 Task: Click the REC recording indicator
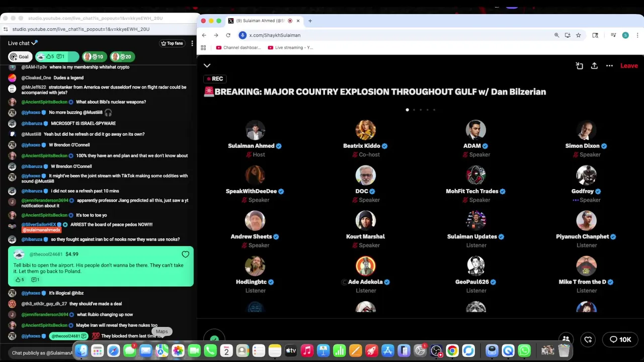point(215,79)
